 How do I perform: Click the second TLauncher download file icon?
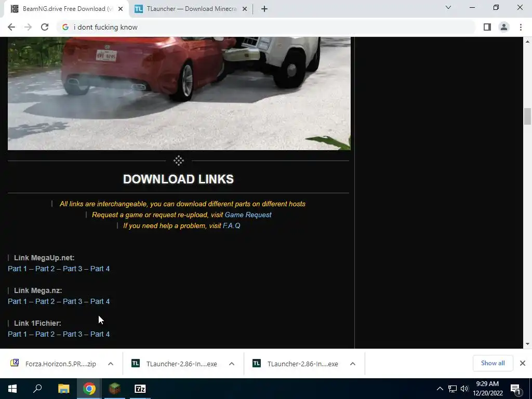pyautogui.click(x=257, y=363)
